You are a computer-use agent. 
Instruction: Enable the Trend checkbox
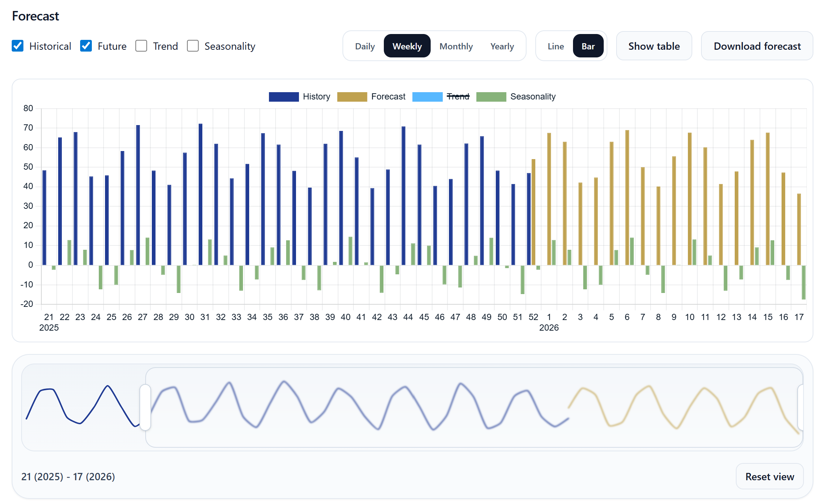click(141, 46)
